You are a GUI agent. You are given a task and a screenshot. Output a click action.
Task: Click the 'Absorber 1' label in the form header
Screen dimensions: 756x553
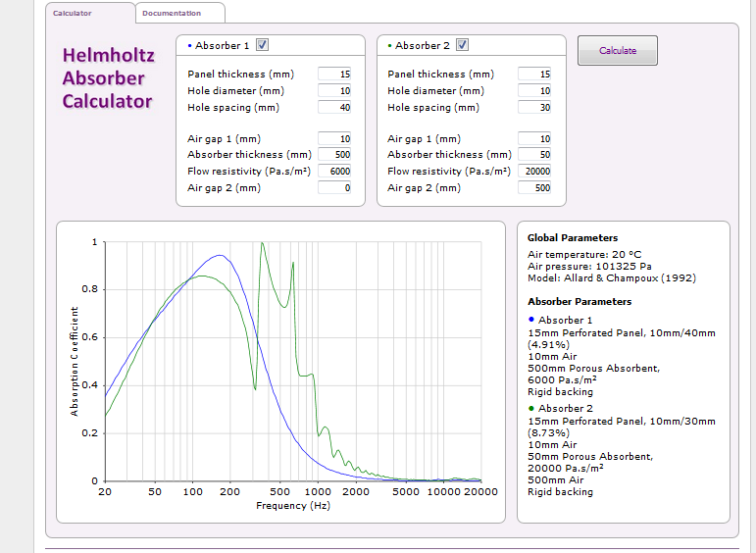pyautogui.click(x=222, y=45)
